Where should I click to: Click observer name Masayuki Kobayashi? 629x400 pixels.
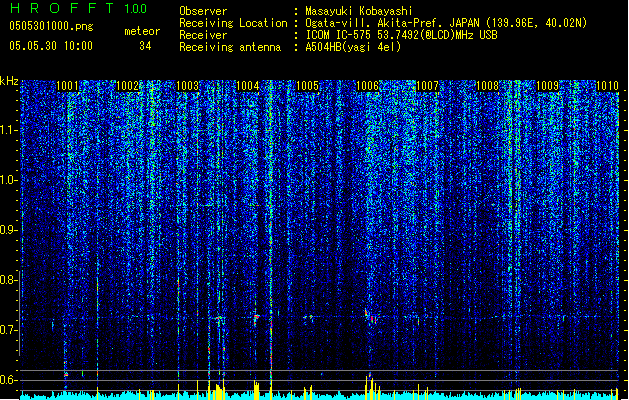tap(359, 11)
